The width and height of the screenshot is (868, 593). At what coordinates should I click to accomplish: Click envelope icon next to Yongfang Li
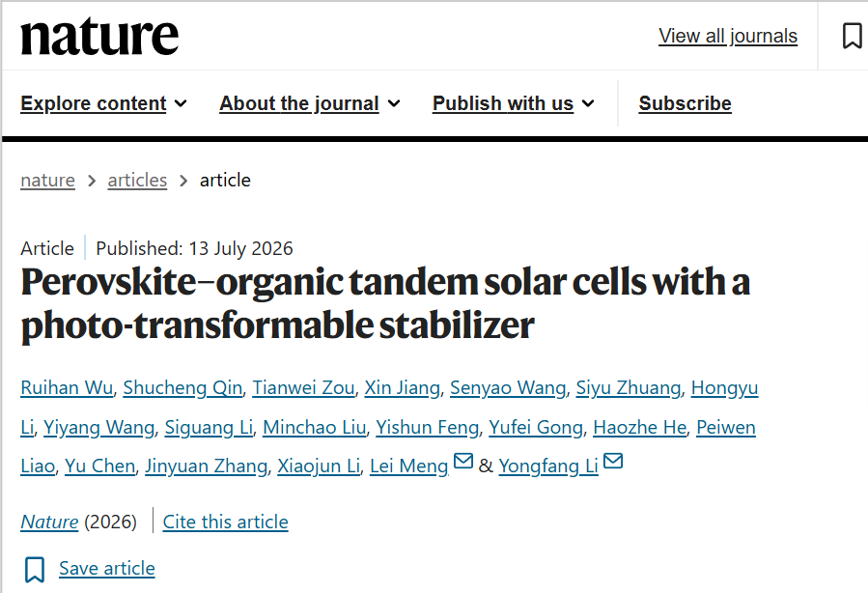[x=613, y=461]
